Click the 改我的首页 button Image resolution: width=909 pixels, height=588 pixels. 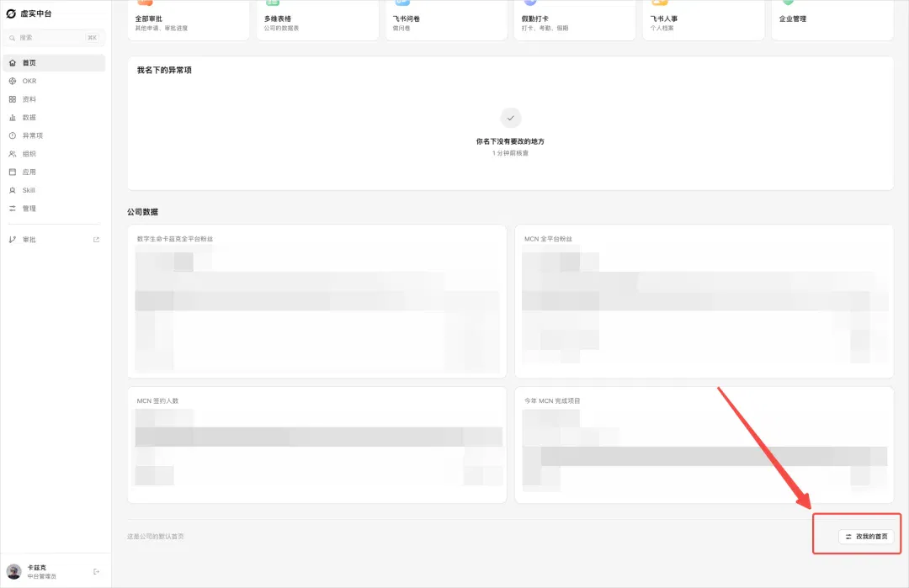(x=865, y=537)
